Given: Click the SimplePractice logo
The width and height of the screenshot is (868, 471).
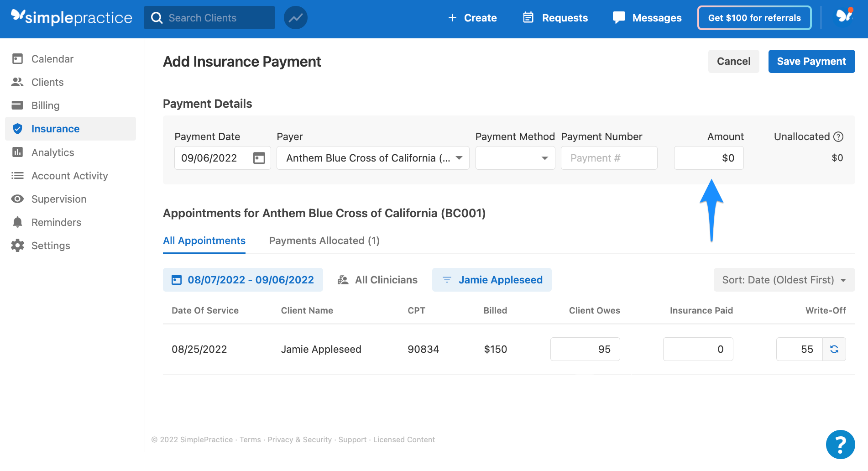Looking at the screenshot, I should pyautogui.click(x=72, y=17).
